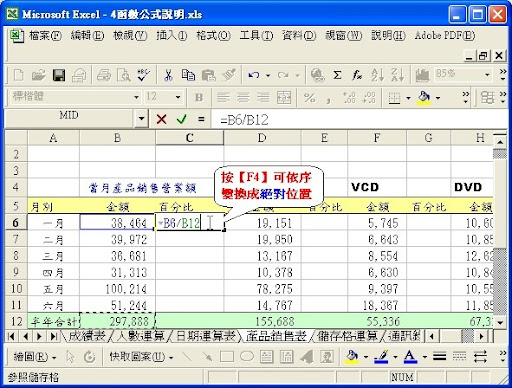The height and width of the screenshot is (388, 512).
Task: Cancel formula entry with red X
Action: click(161, 119)
